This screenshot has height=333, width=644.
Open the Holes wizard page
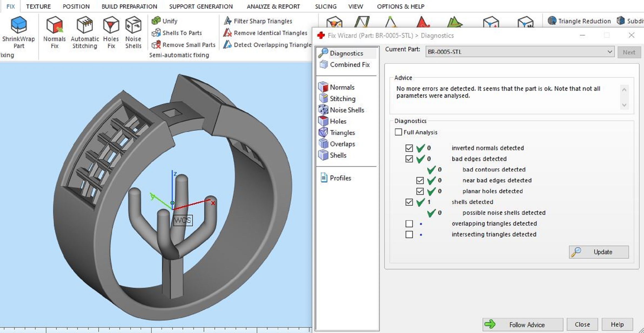click(332, 121)
